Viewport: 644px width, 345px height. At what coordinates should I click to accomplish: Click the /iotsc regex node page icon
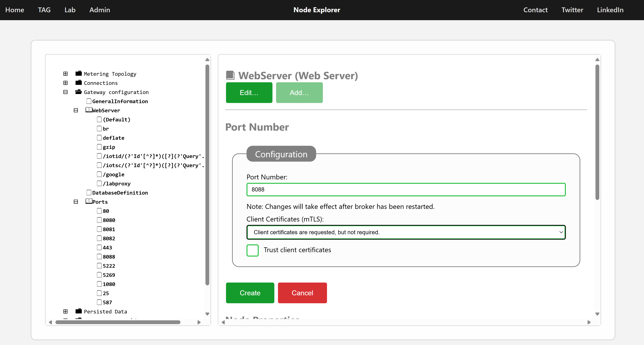click(99, 165)
